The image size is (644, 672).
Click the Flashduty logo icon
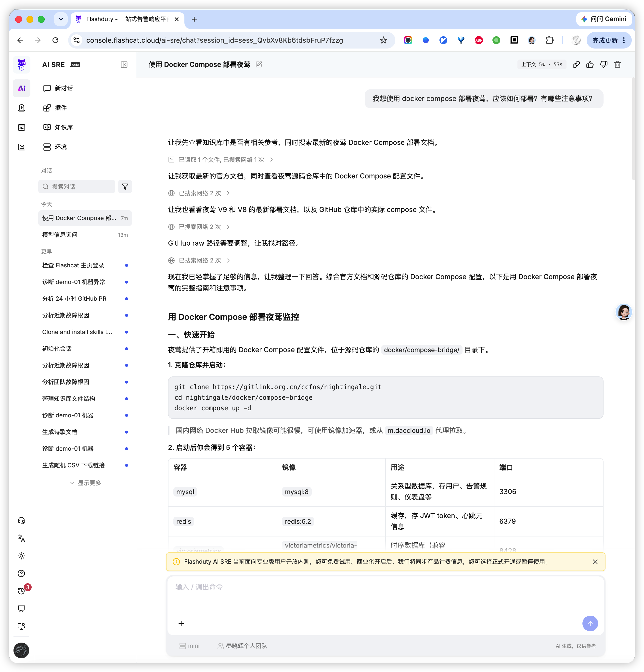click(x=21, y=64)
